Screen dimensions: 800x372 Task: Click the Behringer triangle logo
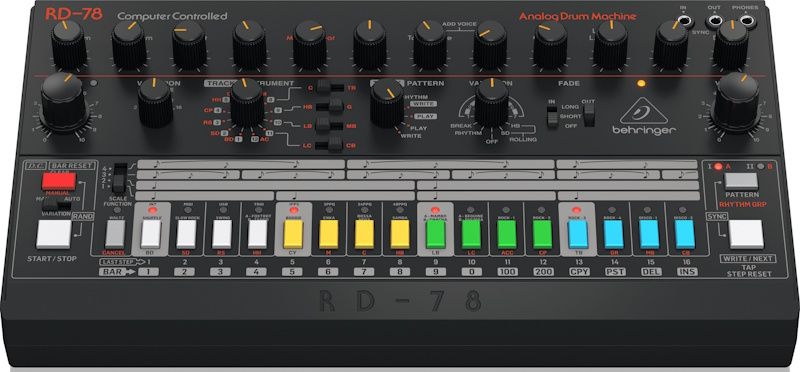pos(644,111)
